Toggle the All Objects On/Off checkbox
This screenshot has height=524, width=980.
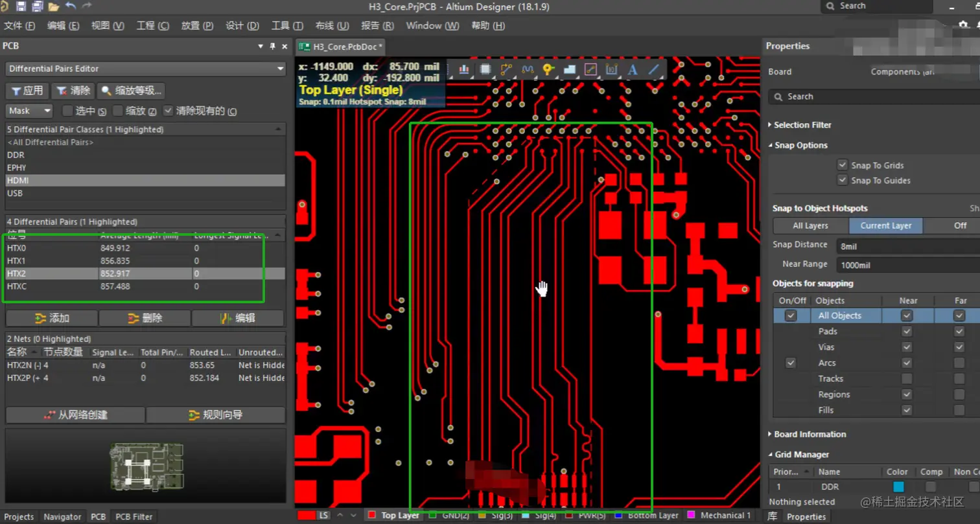point(790,315)
